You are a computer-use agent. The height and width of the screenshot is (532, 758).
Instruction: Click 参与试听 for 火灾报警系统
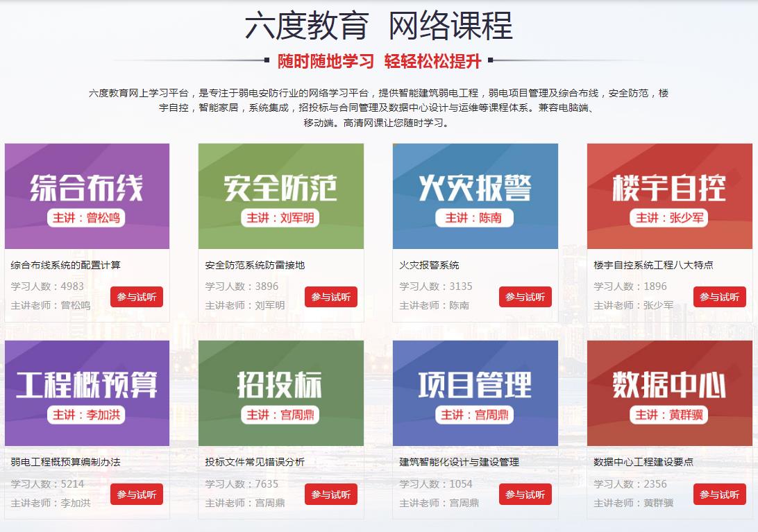(x=525, y=297)
